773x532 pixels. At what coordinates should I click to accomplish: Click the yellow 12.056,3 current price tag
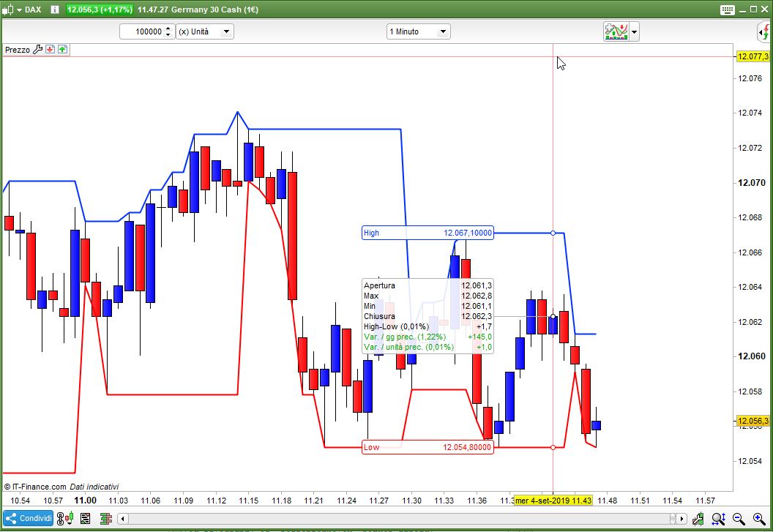[753, 421]
